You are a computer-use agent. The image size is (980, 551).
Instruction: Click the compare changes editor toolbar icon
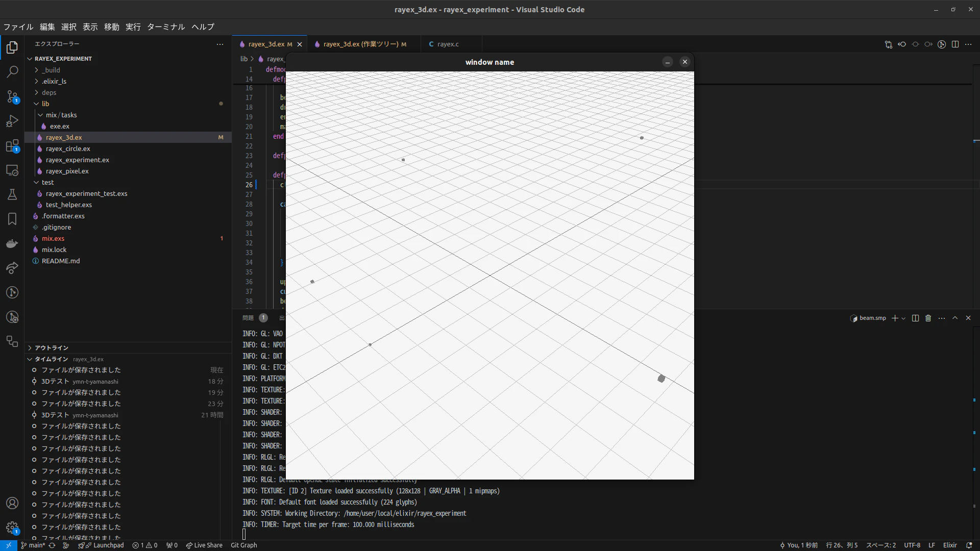(889, 44)
